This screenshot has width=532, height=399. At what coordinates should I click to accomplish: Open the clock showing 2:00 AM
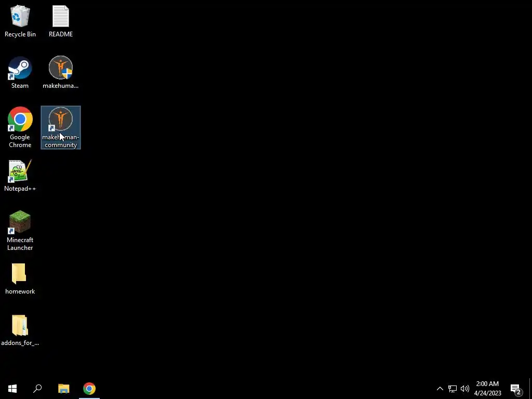tap(487, 389)
